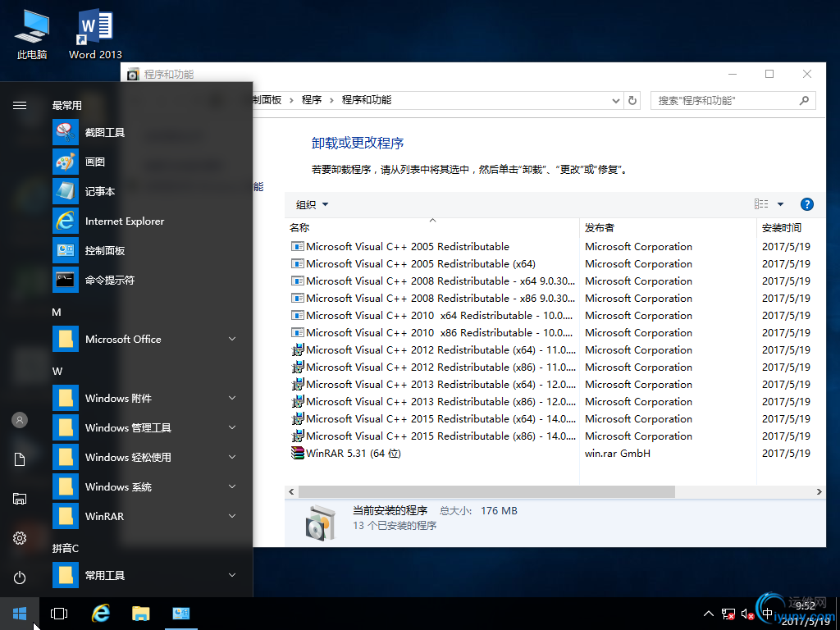This screenshot has height=630, width=840.
Task: Click the search magnifier icon in search box
Action: pyautogui.click(x=804, y=100)
